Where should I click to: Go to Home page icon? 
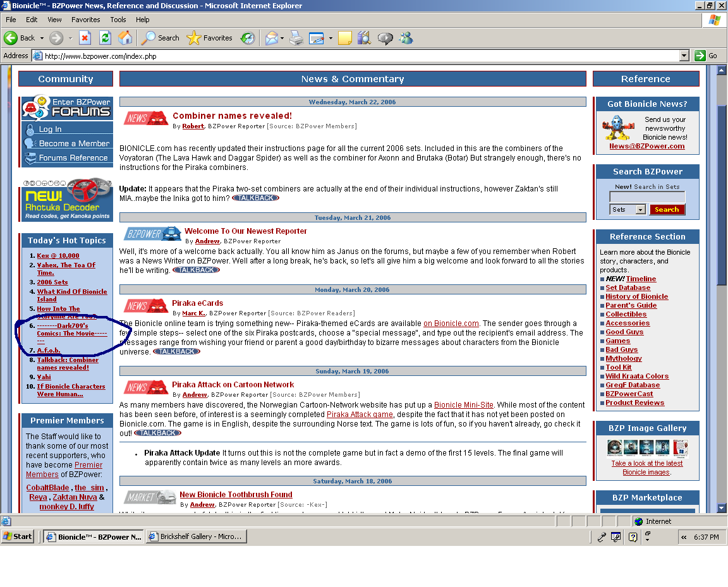(125, 38)
